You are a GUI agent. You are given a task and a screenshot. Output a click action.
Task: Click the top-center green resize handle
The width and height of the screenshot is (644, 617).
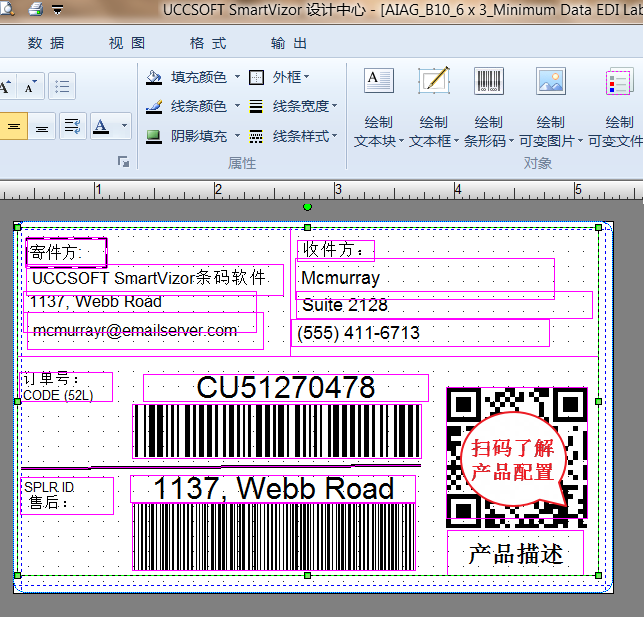tap(307, 227)
